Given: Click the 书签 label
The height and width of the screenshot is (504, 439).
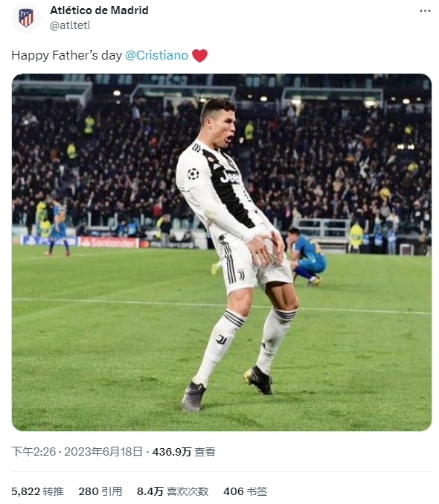Looking at the screenshot, I should point(257,491).
